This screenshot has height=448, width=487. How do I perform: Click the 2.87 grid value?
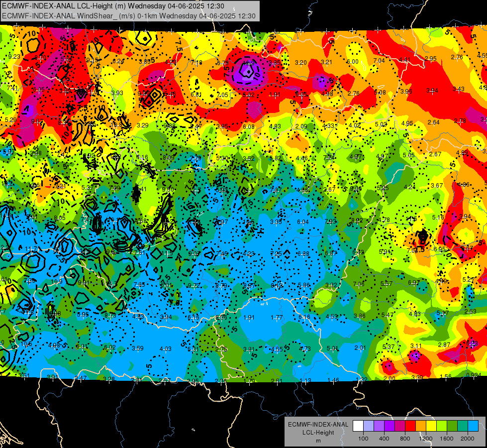(x=444, y=345)
